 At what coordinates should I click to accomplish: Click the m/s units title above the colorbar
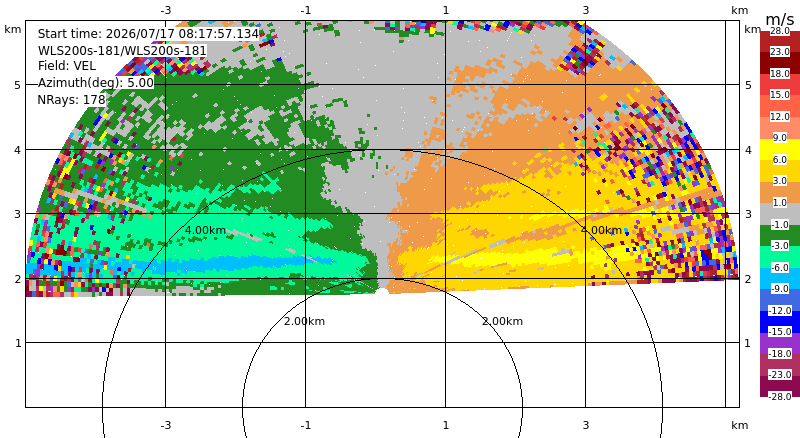coord(780,19)
